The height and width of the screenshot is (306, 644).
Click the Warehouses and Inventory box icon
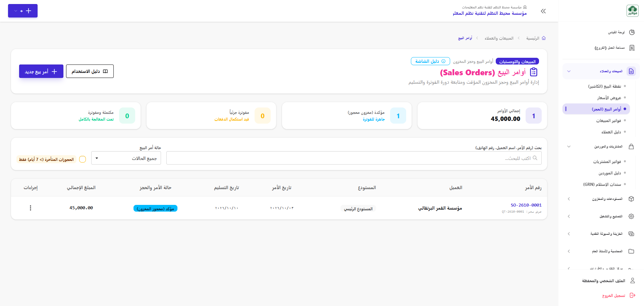click(x=631, y=199)
